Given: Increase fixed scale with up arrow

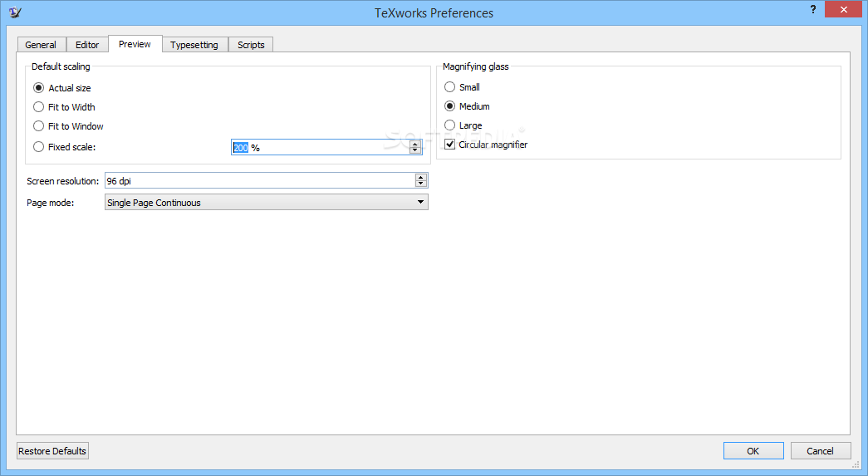Looking at the screenshot, I should pyautogui.click(x=415, y=144).
